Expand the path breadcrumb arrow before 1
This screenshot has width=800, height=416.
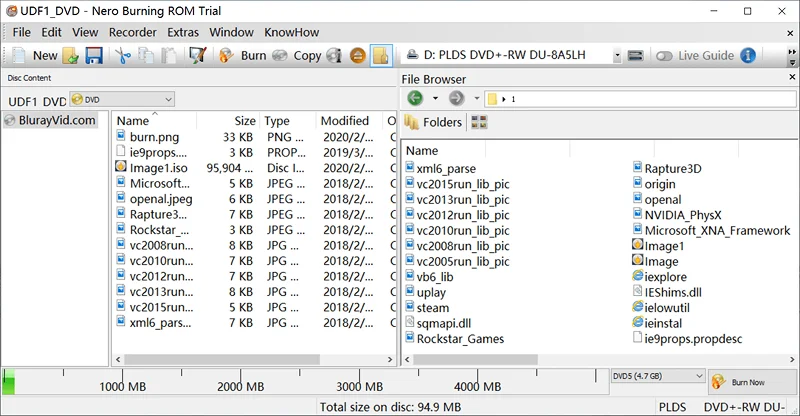pos(504,99)
